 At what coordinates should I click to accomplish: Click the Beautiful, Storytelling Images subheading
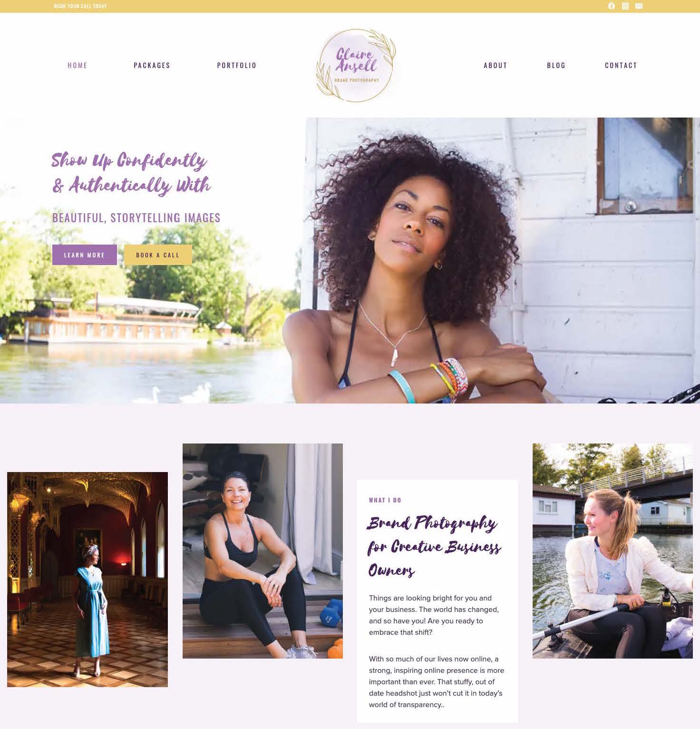click(136, 218)
